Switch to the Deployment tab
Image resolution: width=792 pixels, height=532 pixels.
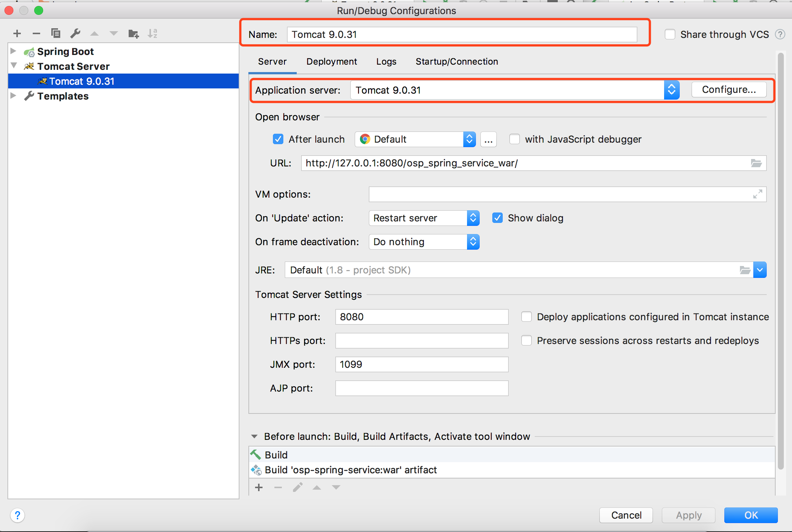[331, 62]
